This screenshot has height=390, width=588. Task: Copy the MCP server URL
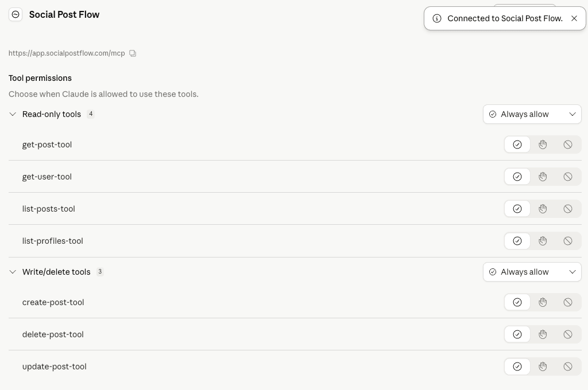(133, 53)
